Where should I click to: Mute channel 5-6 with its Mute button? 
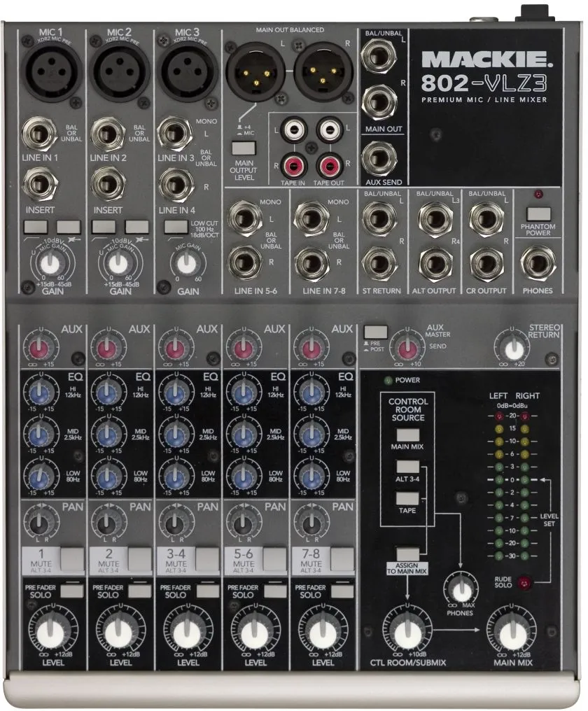(x=275, y=558)
